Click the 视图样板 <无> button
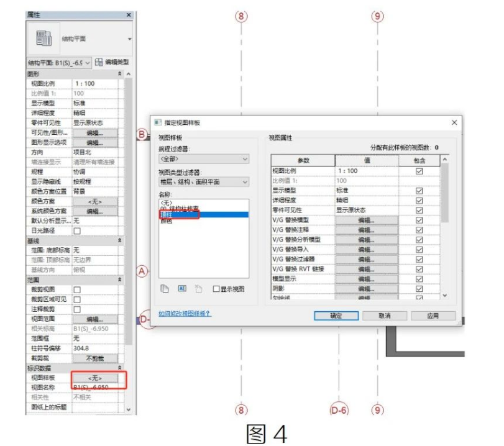This screenshot has height=446, width=504. 95,378
